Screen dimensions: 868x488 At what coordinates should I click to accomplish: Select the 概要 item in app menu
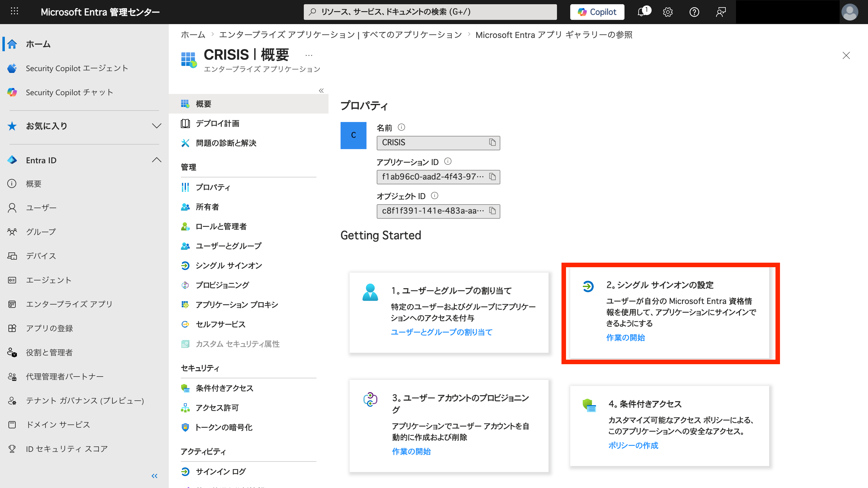pyautogui.click(x=249, y=104)
